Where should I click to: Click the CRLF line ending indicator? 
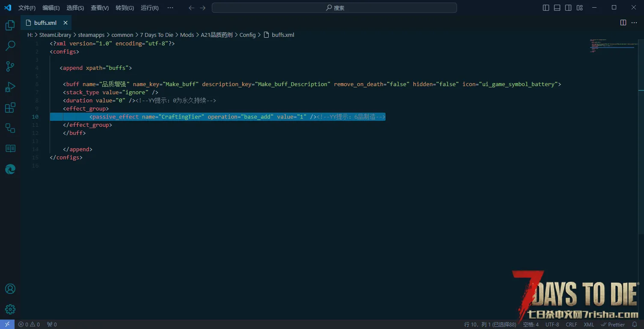point(571,325)
